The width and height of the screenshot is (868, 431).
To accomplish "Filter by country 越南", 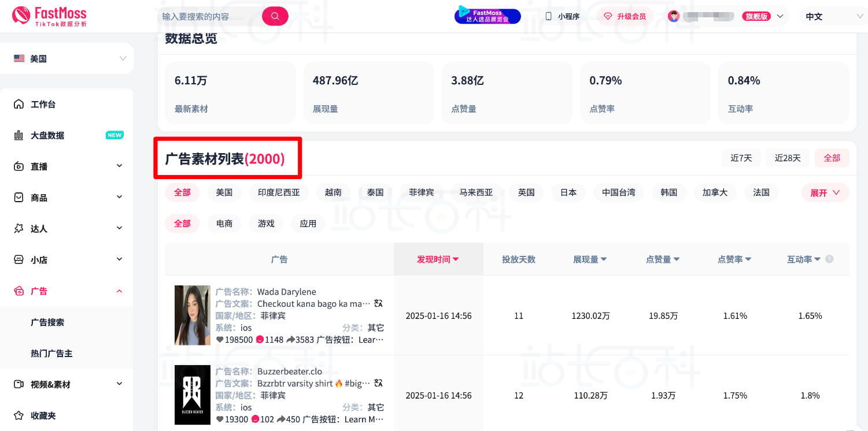I will click(x=333, y=192).
